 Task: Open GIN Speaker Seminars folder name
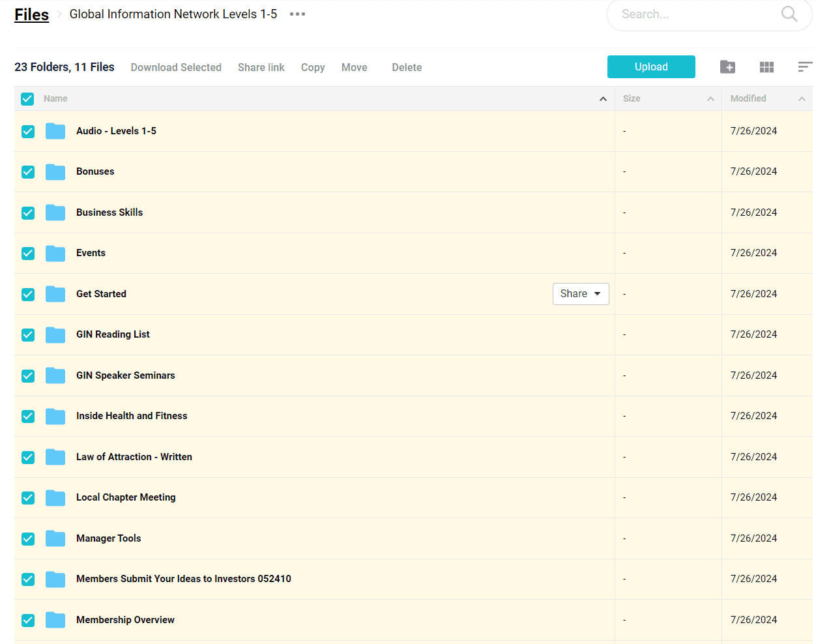pos(126,375)
